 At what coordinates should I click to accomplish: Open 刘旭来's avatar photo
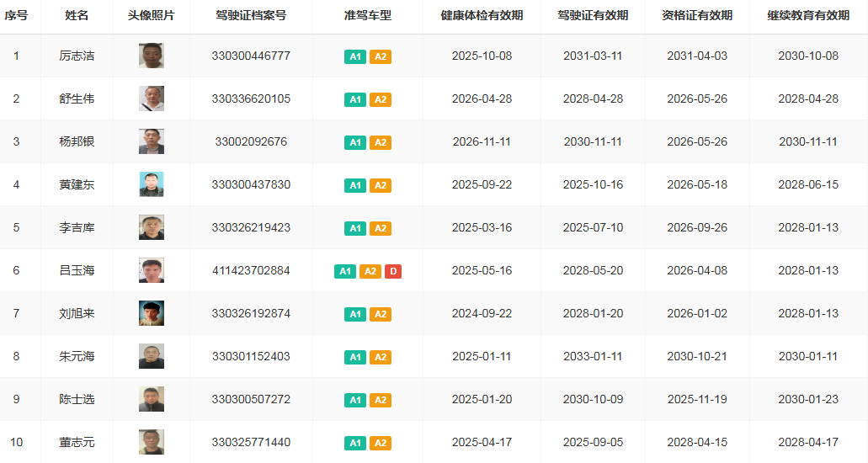point(152,313)
